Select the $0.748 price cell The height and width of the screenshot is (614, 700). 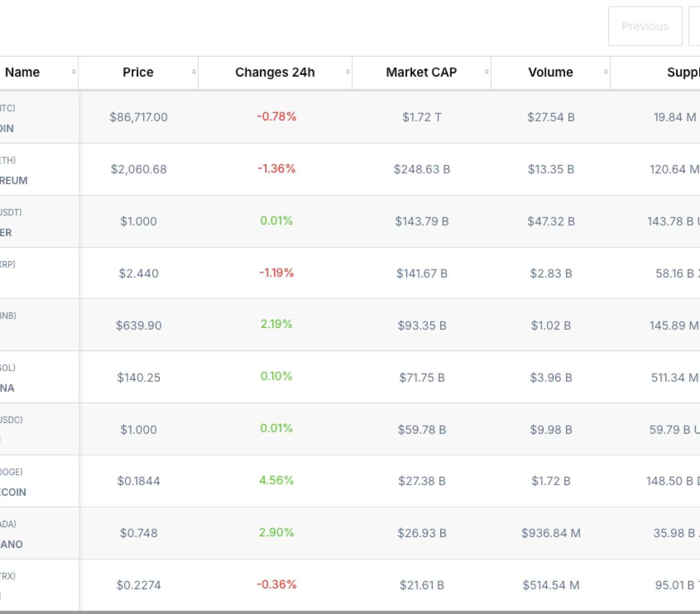138,533
